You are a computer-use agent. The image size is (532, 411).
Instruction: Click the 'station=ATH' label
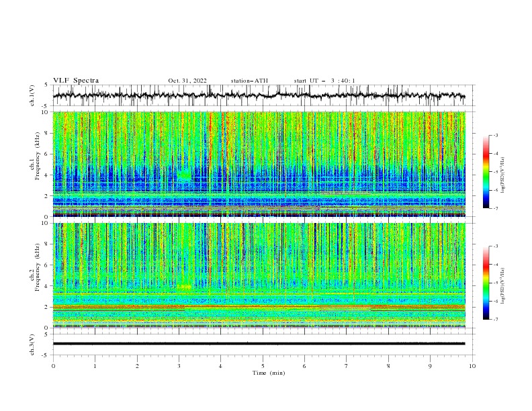(249, 81)
